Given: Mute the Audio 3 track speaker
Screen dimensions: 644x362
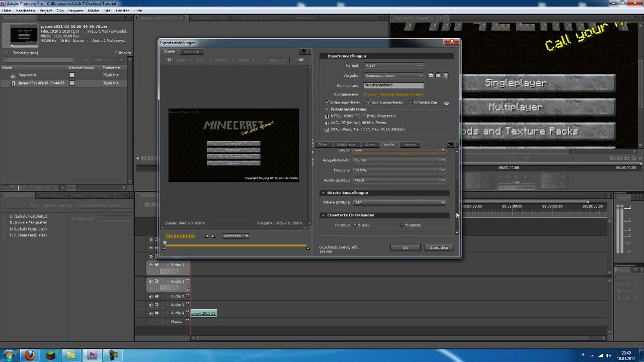Looking at the screenshot, I should click(x=150, y=305).
